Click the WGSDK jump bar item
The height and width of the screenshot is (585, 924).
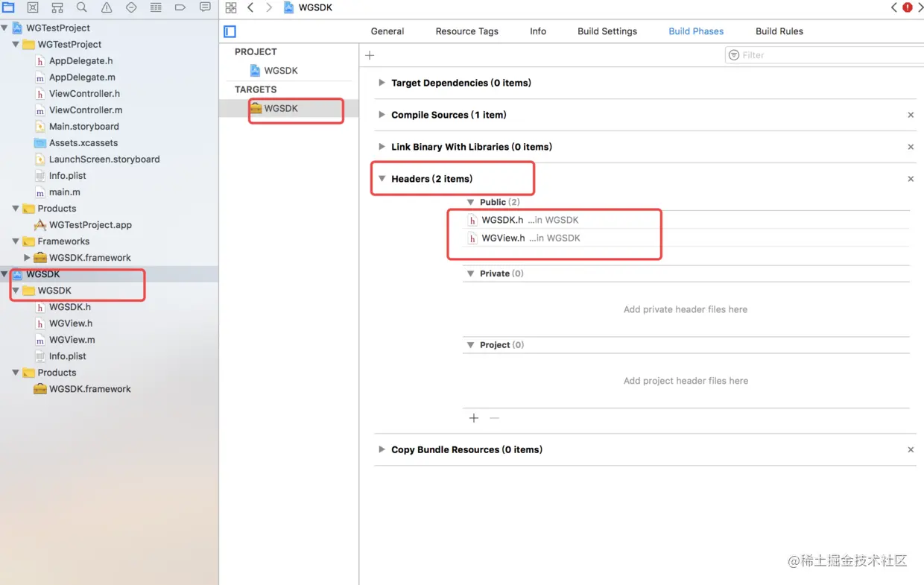[308, 7]
